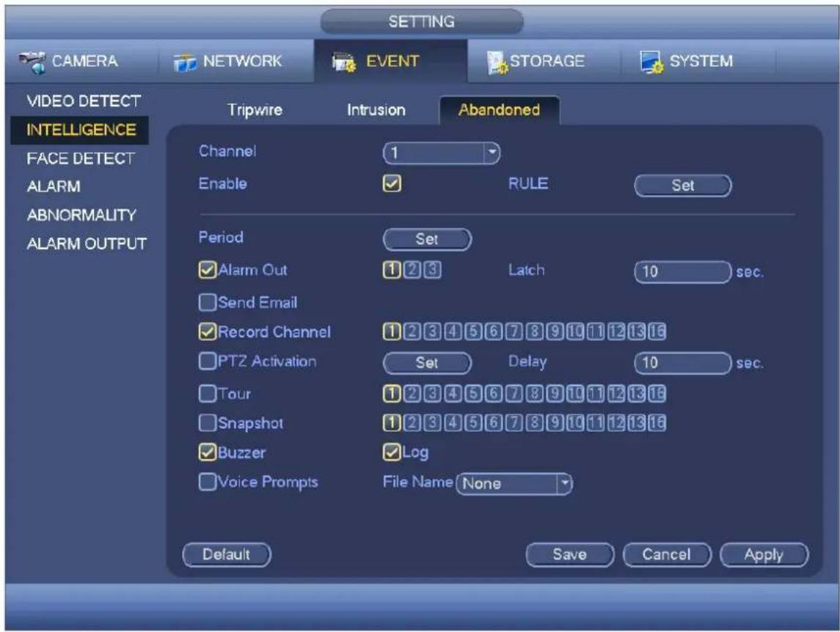Toggle the Buzzer checkbox
Viewport: 840px width, 632px height.
208,452
